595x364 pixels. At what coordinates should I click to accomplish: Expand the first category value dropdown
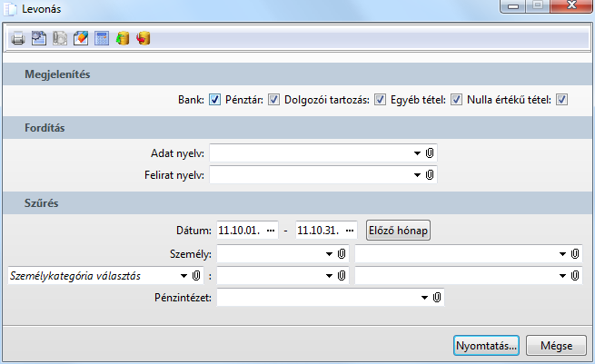pyautogui.click(x=329, y=276)
